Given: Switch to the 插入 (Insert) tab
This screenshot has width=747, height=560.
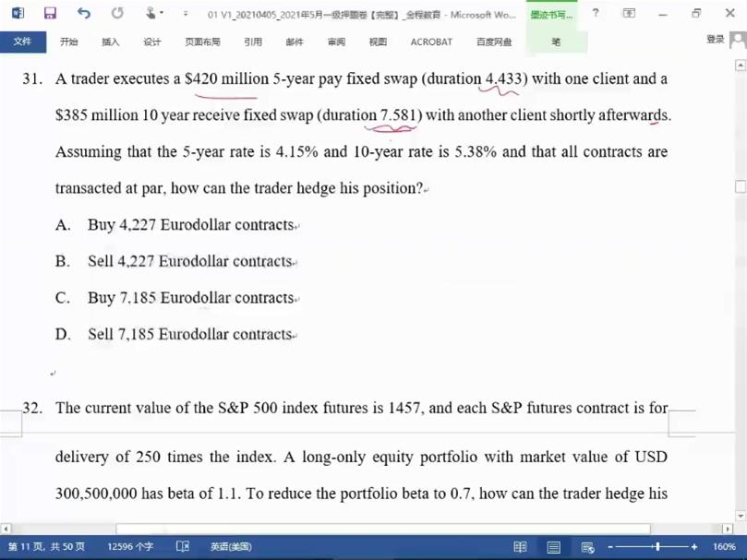Looking at the screenshot, I should pos(110,42).
